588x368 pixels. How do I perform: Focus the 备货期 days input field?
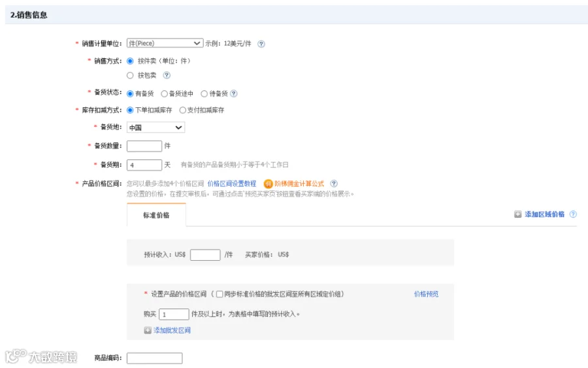pos(144,165)
